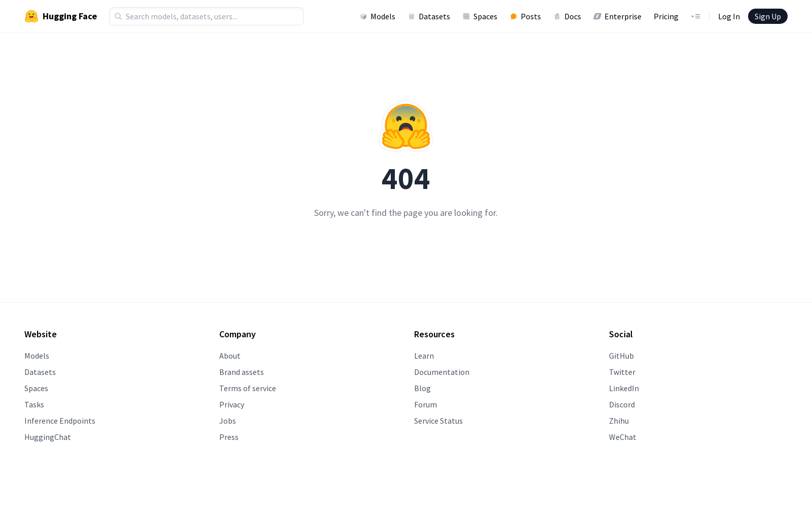Open the footer Tasks link
The width and height of the screenshot is (812, 508).
tap(34, 404)
